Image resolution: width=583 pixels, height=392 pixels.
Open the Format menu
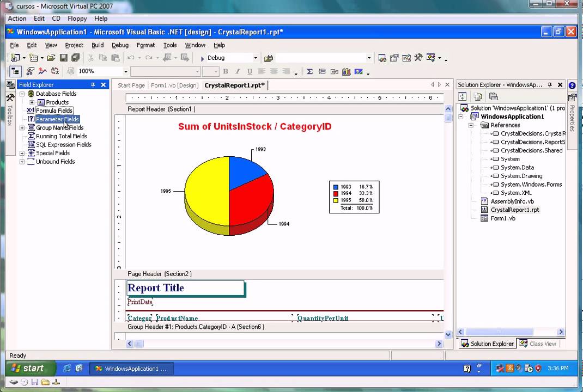145,45
